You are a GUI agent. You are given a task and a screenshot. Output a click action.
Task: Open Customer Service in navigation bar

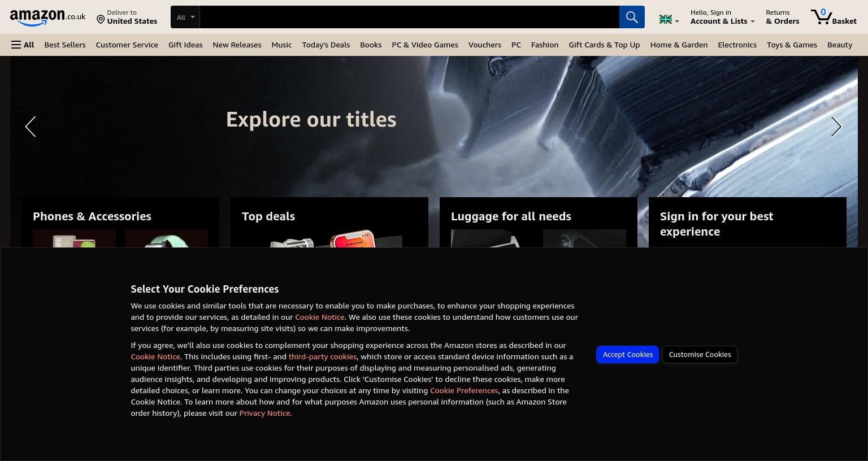point(127,45)
